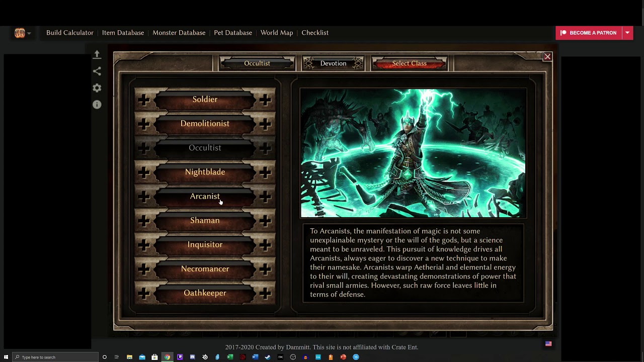Select the Inquisitor class

coord(205,244)
